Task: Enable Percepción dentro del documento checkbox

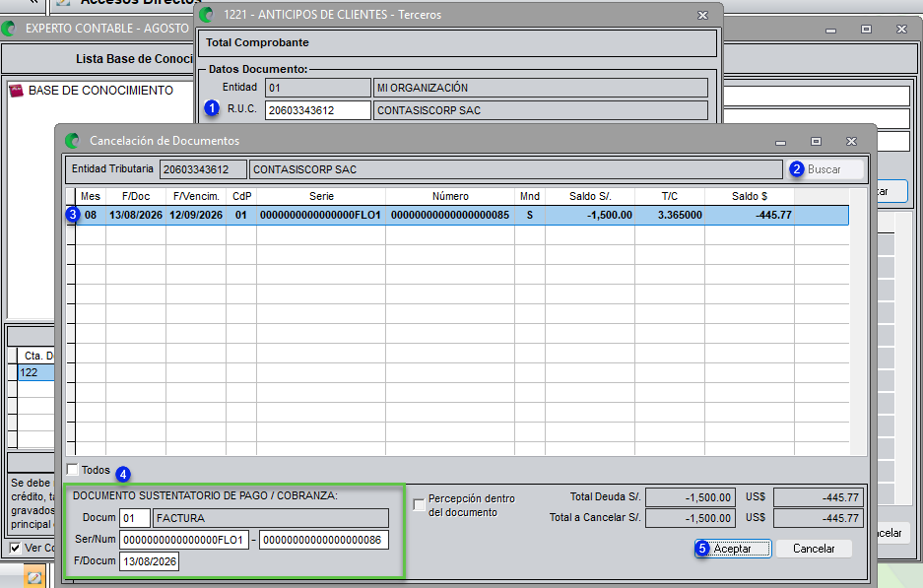Action: click(419, 505)
